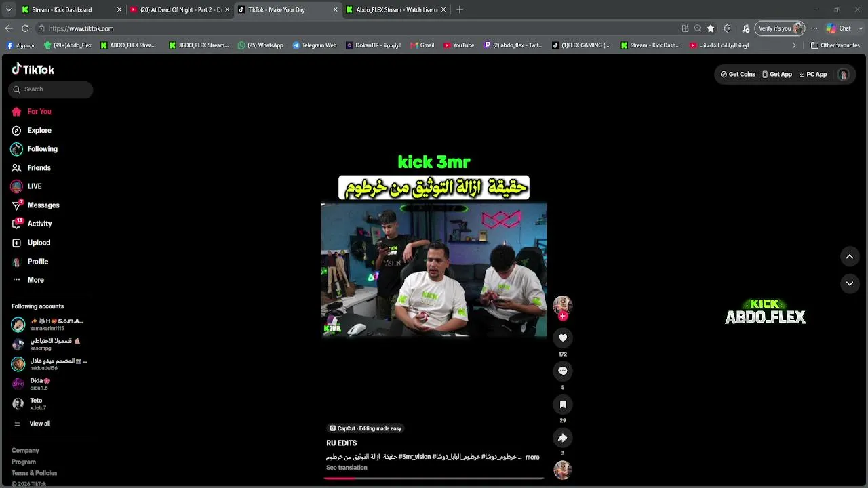Viewport: 868px width, 488px height.
Task: Open the browser zoom control
Action: pyautogui.click(x=698, y=28)
